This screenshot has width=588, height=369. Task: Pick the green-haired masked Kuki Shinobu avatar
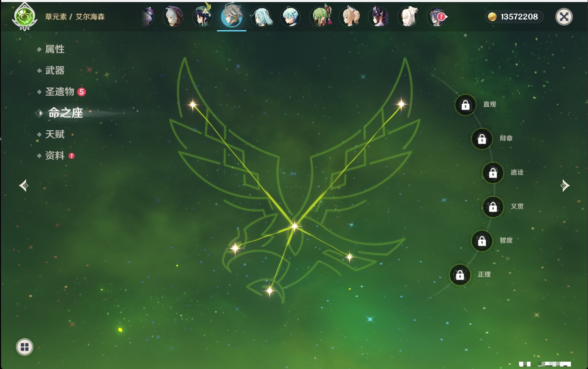pyautogui.click(x=320, y=16)
